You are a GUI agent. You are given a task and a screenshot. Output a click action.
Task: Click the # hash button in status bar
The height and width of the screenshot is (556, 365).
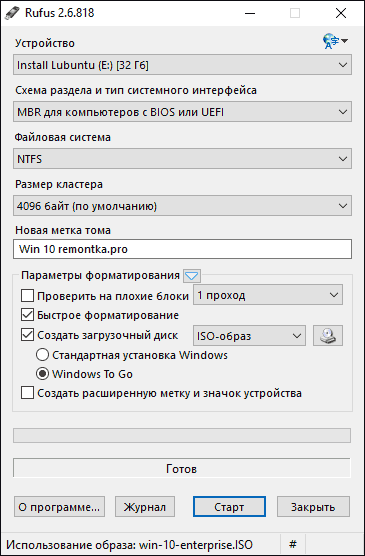tap(293, 544)
